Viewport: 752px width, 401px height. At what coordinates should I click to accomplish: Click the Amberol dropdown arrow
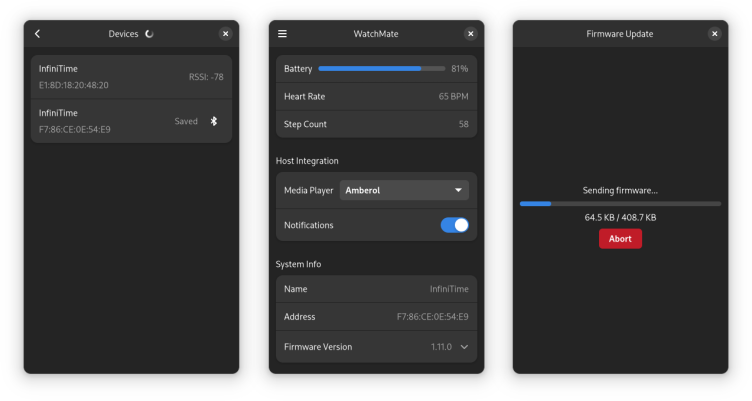tap(458, 190)
